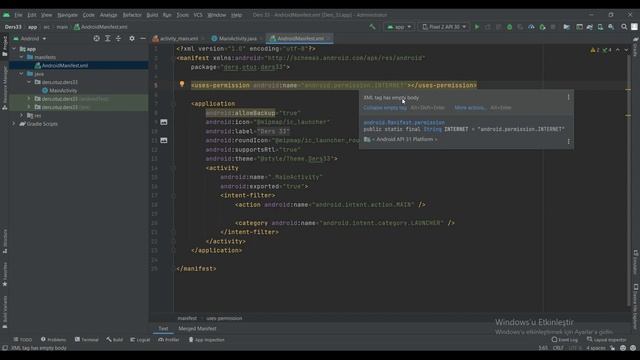This screenshot has width=640, height=360.
Task: Open the Event Log button
Action: 564,340
